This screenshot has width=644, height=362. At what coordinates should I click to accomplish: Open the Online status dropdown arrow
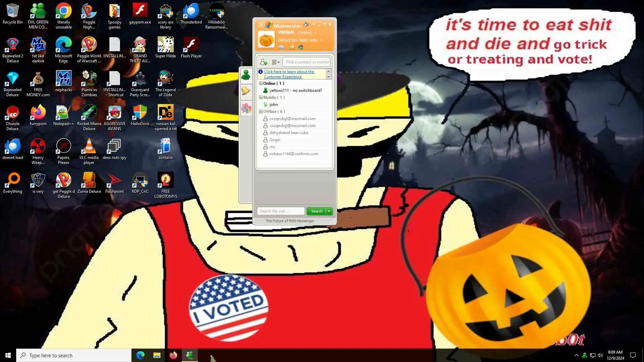(x=315, y=33)
